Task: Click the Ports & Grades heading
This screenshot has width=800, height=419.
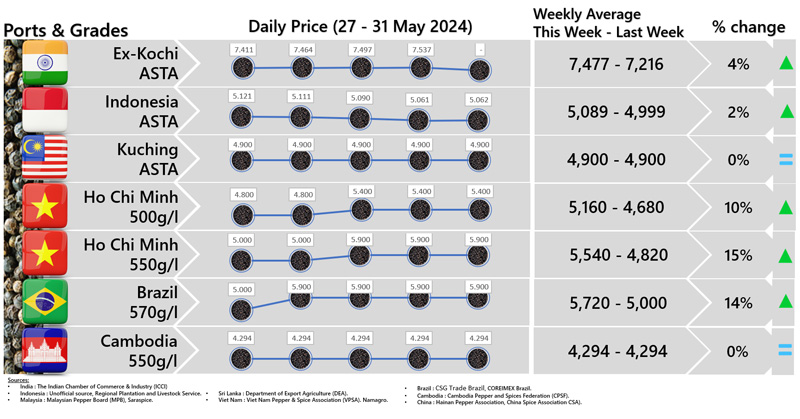Action: (x=70, y=29)
